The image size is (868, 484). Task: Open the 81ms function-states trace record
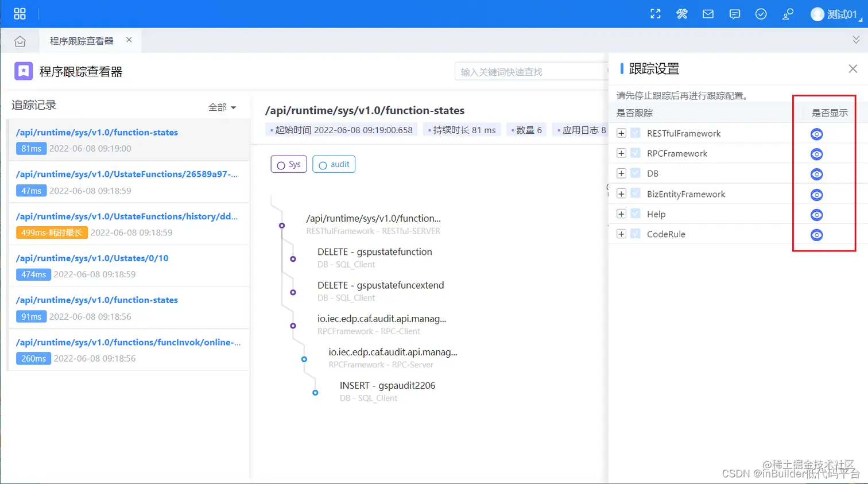click(x=129, y=140)
